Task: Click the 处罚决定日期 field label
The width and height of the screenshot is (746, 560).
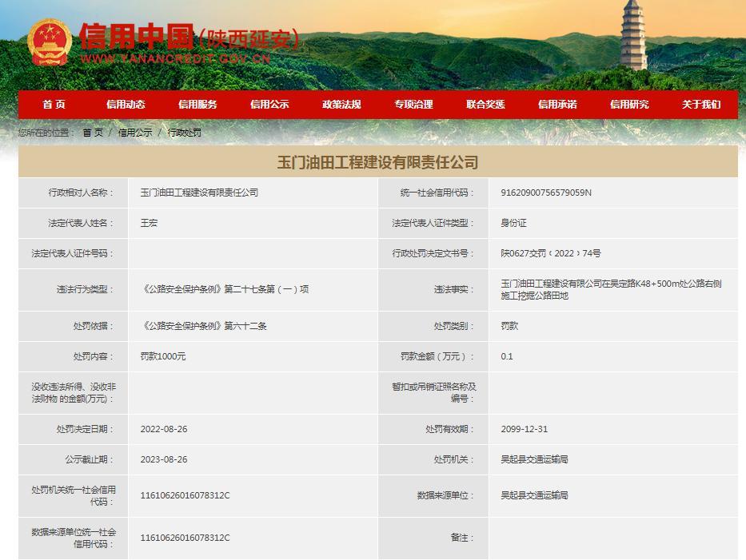Action: [x=86, y=429]
